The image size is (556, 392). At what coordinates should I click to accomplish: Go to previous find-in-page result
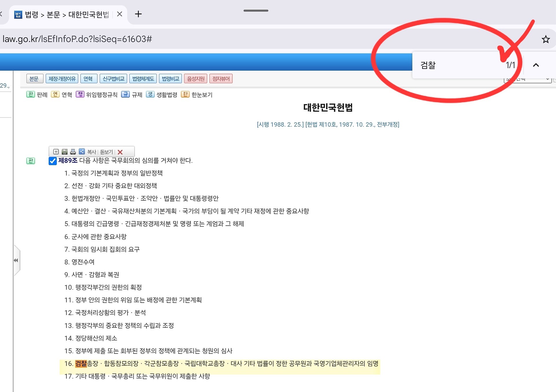tap(536, 65)
